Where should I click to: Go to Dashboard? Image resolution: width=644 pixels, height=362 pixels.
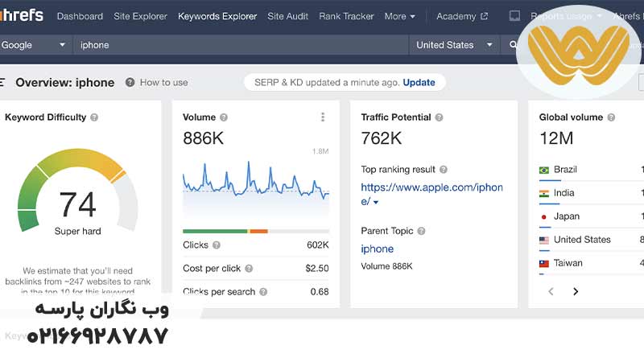[80, 16]
